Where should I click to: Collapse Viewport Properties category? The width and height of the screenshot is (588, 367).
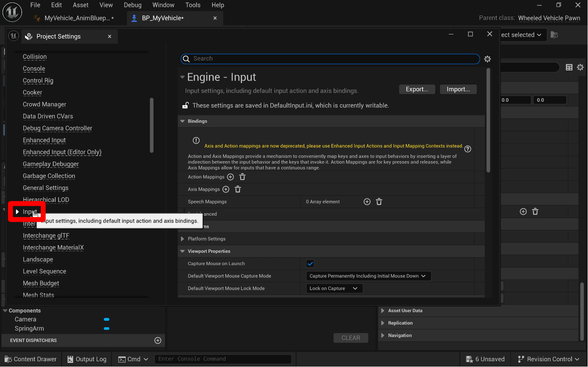click(183, 251)
